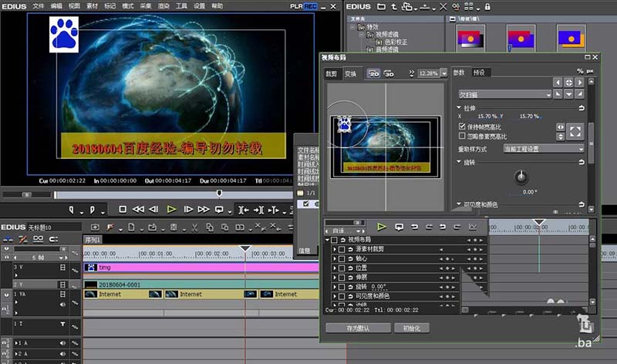Play the preview in the player window
Image resolution: width=617 pixels, height=364 pixels.
[171, 209]
